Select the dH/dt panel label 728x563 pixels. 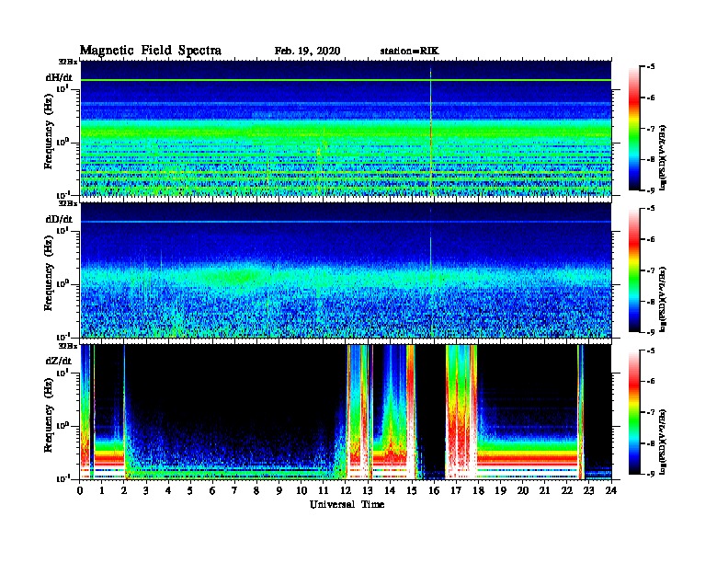59,77
